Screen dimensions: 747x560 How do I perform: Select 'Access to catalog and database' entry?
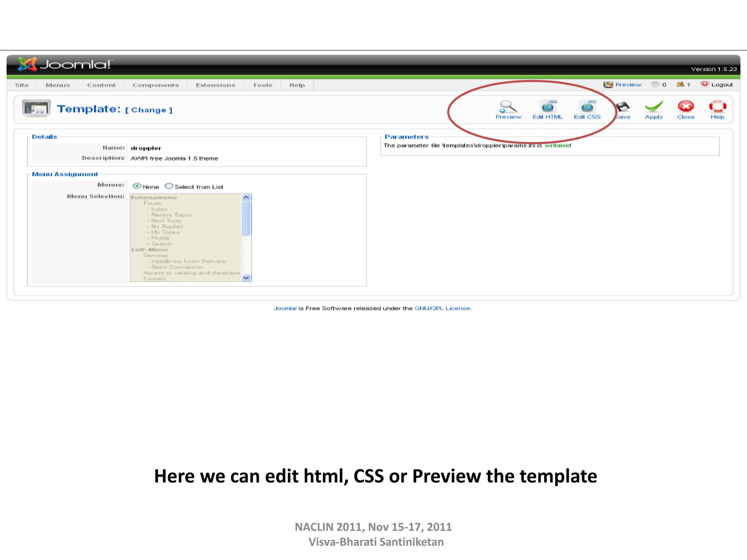(191, 273)
